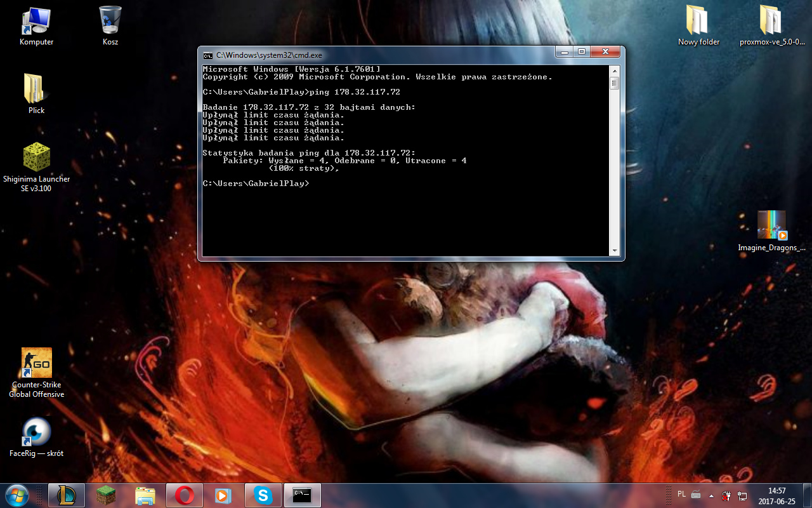Click the clock showing 14:57

pyautogui.click(x=776, y=495)
